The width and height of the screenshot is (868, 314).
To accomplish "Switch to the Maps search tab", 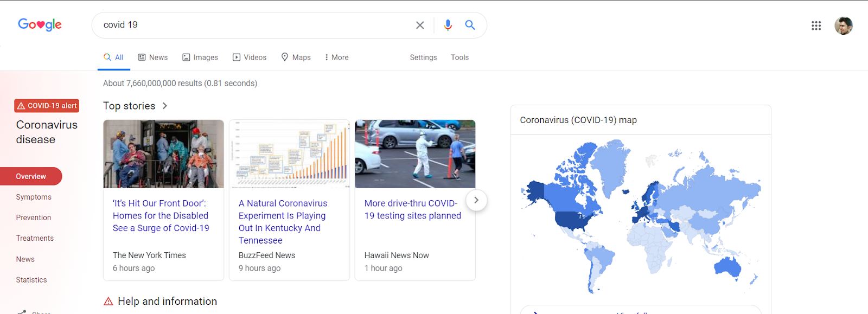I will pos(296,57).
